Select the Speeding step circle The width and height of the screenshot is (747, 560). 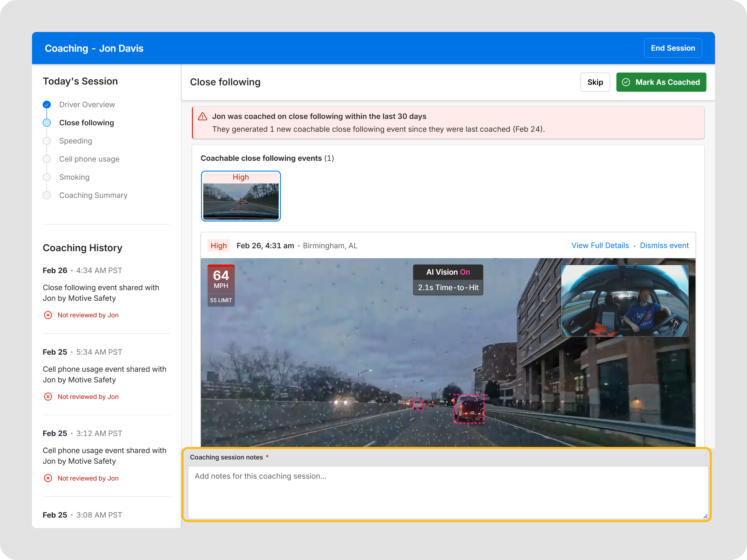coord(47,141)
